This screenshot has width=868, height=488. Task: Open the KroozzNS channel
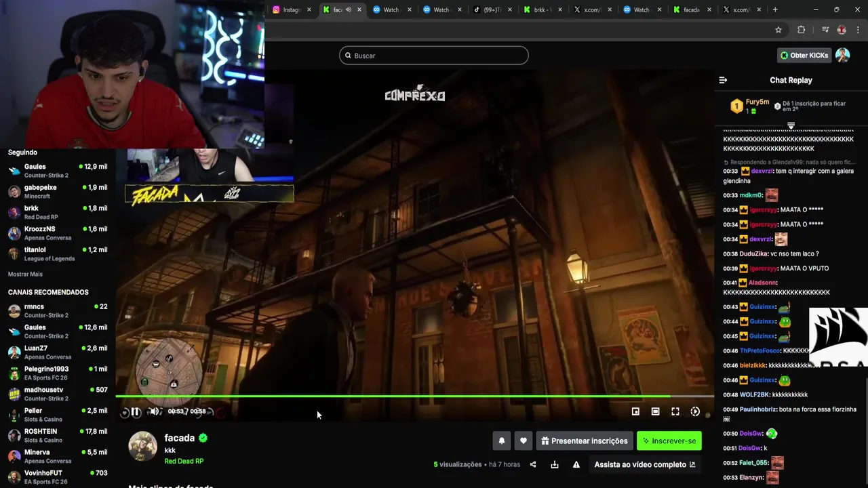pyautogui.click(x=57, y=233)
